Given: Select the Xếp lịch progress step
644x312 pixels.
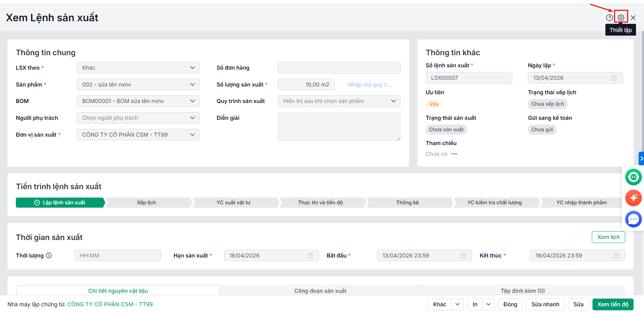Looking at the screenshot, I should coord(146,203).
